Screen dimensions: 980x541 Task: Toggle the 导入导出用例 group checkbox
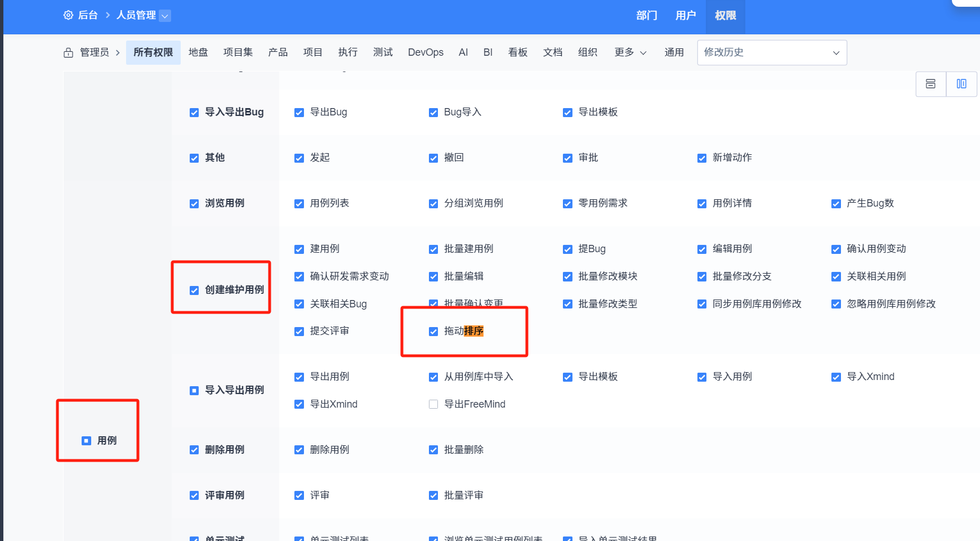[194, 391]
